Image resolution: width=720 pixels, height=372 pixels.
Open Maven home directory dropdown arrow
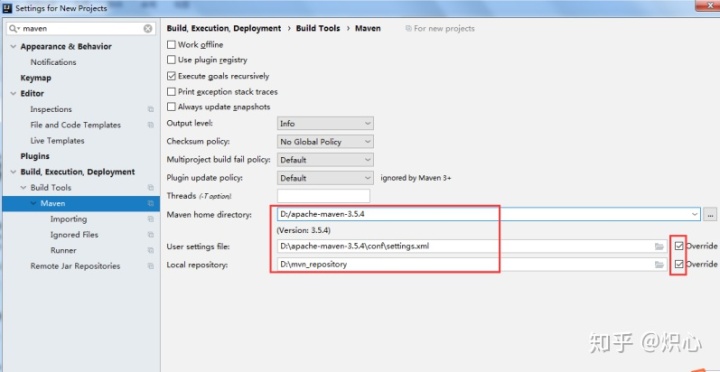[694, 214]
